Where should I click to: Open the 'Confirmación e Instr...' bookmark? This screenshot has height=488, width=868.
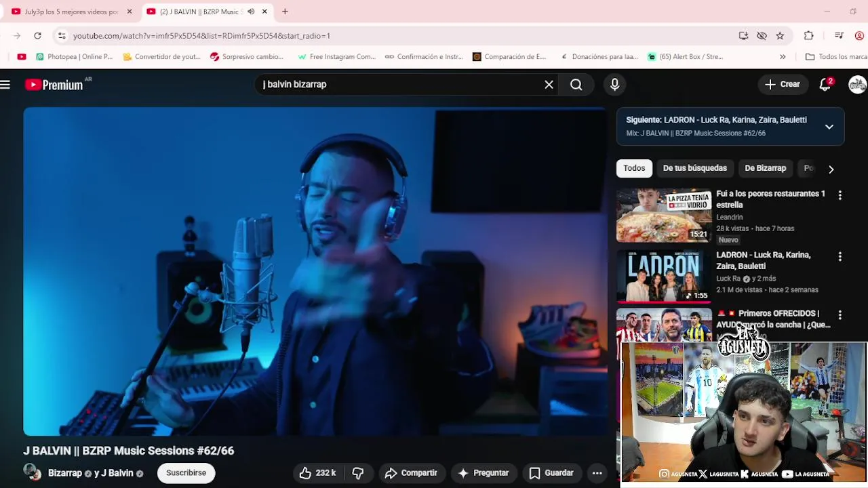pos(424,57)
